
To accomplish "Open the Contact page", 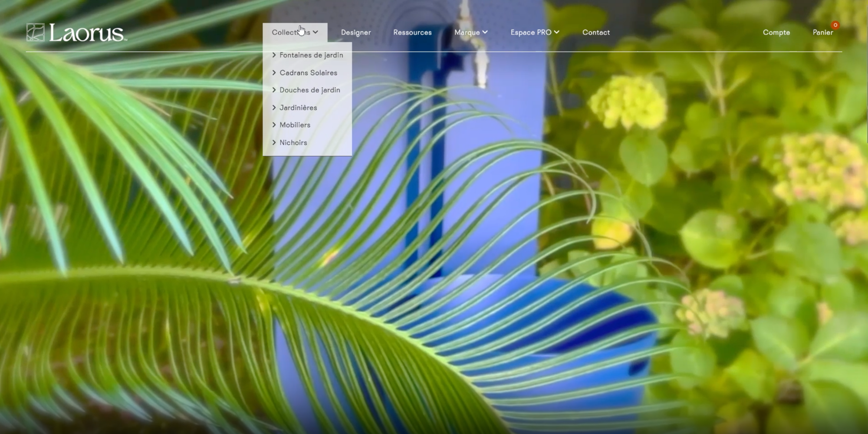I will pos(596,33).
